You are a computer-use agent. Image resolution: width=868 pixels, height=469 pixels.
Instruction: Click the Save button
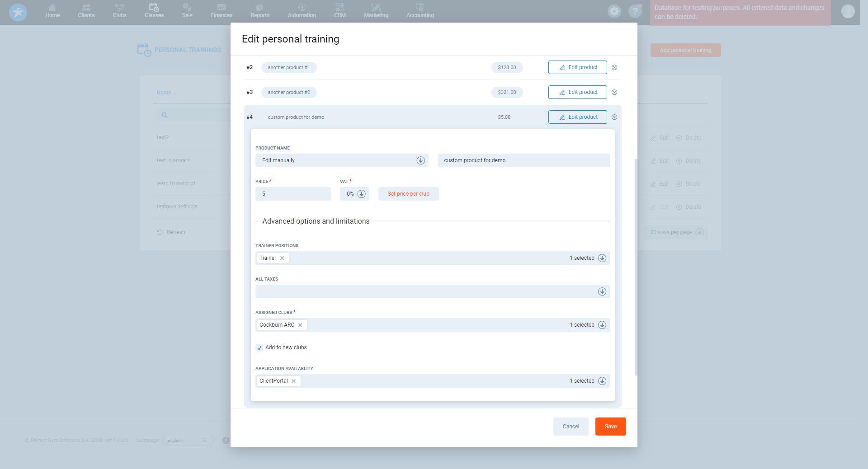610,427
